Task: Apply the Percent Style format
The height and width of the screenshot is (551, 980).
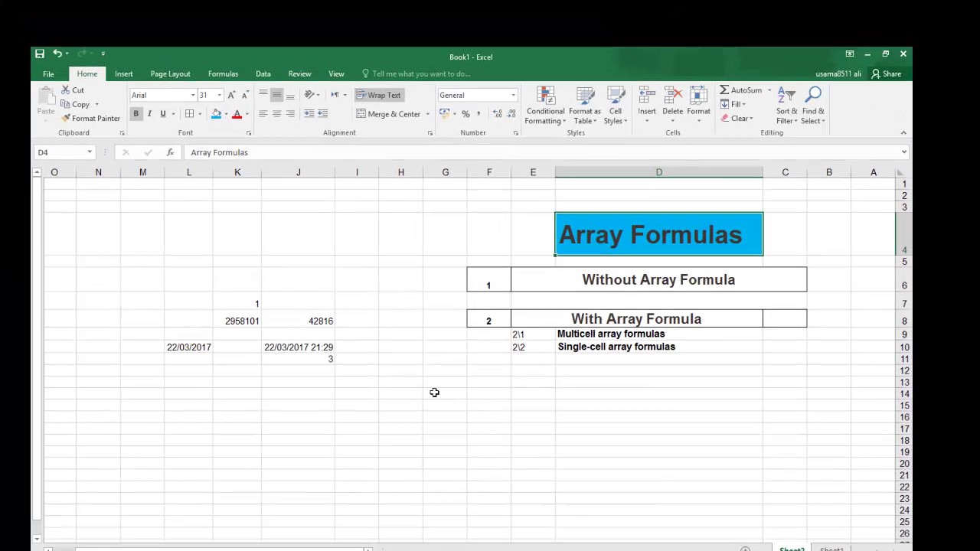Action: (465, 114)
